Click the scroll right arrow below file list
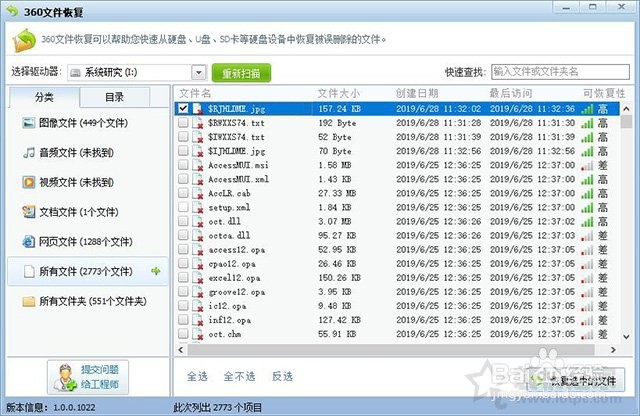Viewport: 640px width, 416px height. [613, 350]
